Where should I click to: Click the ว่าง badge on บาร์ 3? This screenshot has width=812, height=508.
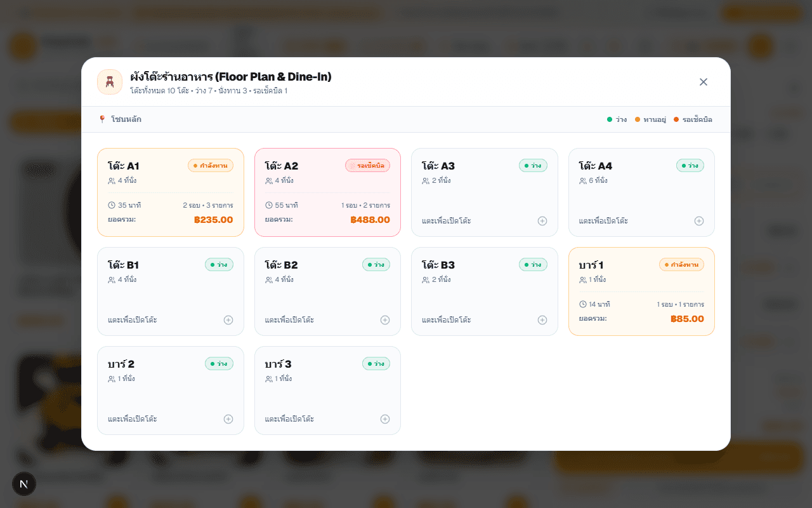pos(376,364)
